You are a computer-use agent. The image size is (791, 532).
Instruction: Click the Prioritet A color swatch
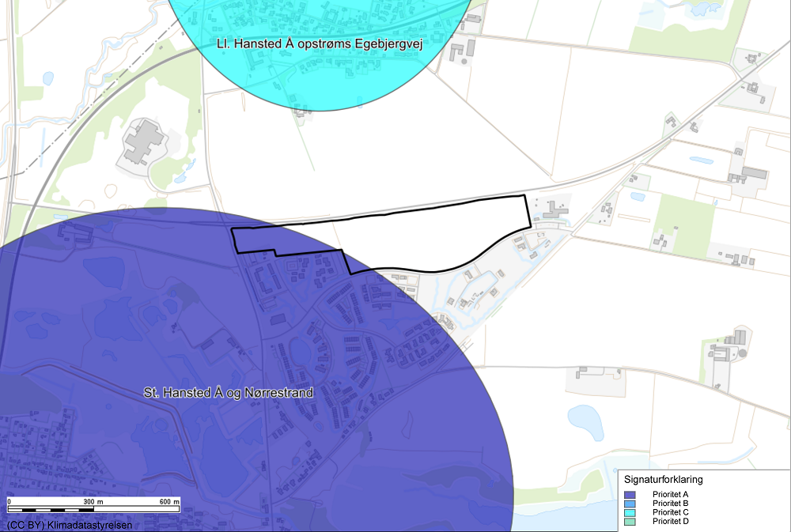pos(630,494)
